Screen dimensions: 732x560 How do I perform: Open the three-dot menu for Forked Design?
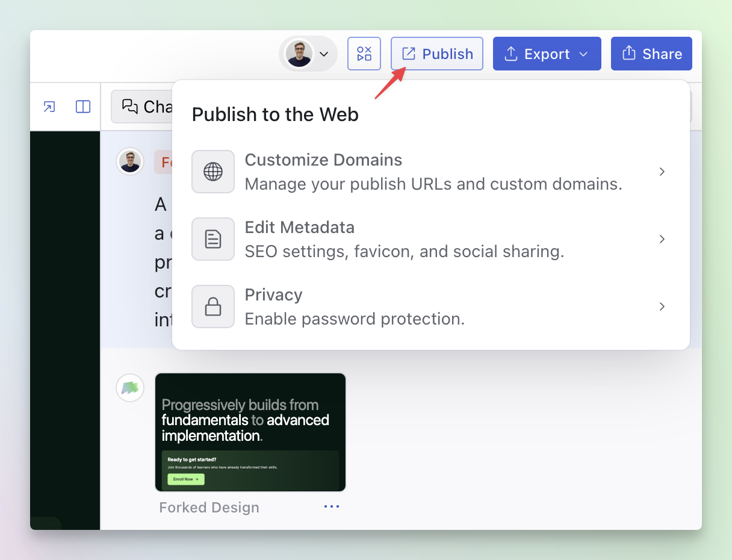coord(332,506)
